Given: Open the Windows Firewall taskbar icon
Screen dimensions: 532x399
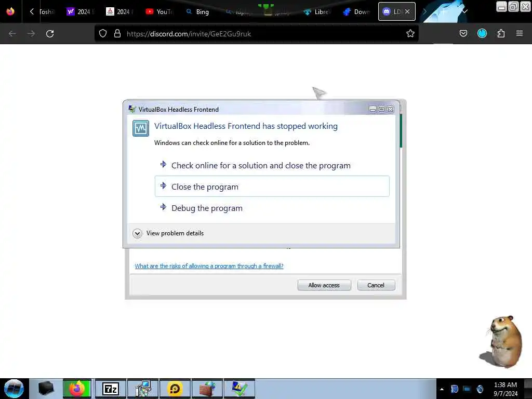Looking at the screenshot, I should click(x=207, y=389).
